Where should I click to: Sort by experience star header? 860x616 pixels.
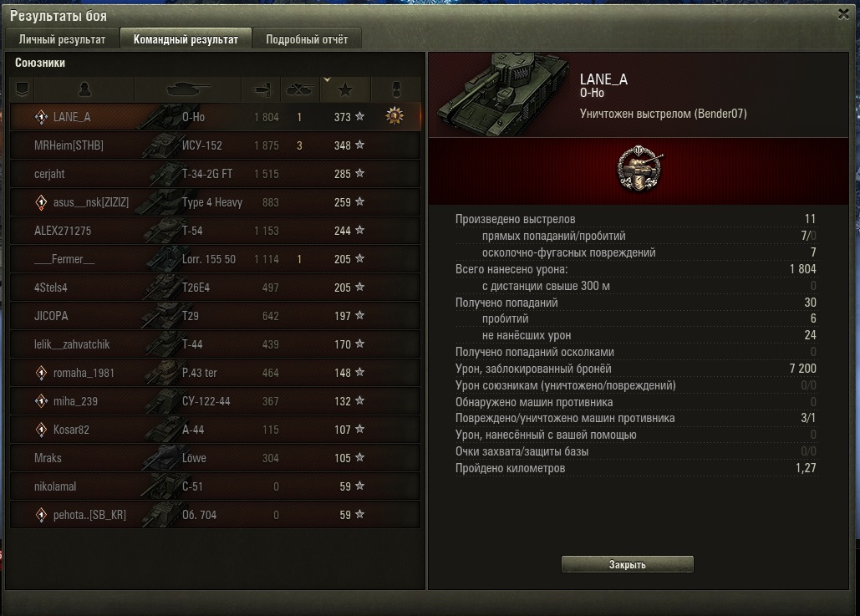click(x=345, y=89)
